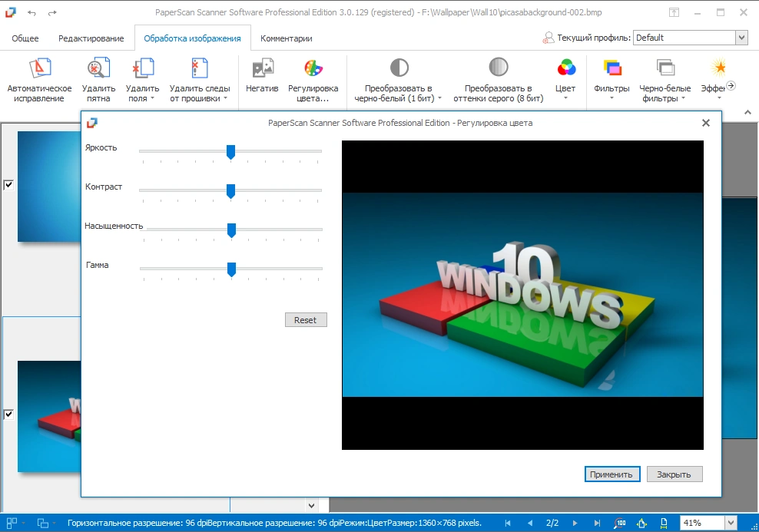Switch to the Комментарии tab
The image size is (759, 532).
(x=286, y=38)
